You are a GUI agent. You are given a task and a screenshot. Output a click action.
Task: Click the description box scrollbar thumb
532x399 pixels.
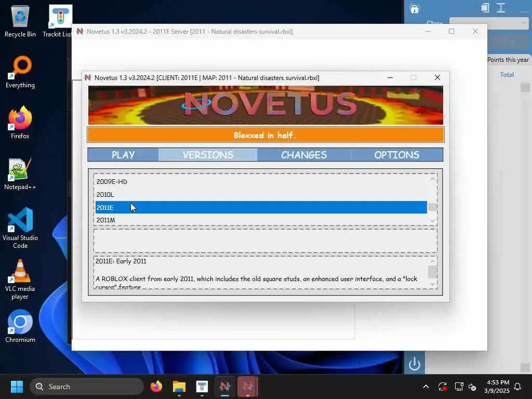pyautogui.click(x=432, y=272)
